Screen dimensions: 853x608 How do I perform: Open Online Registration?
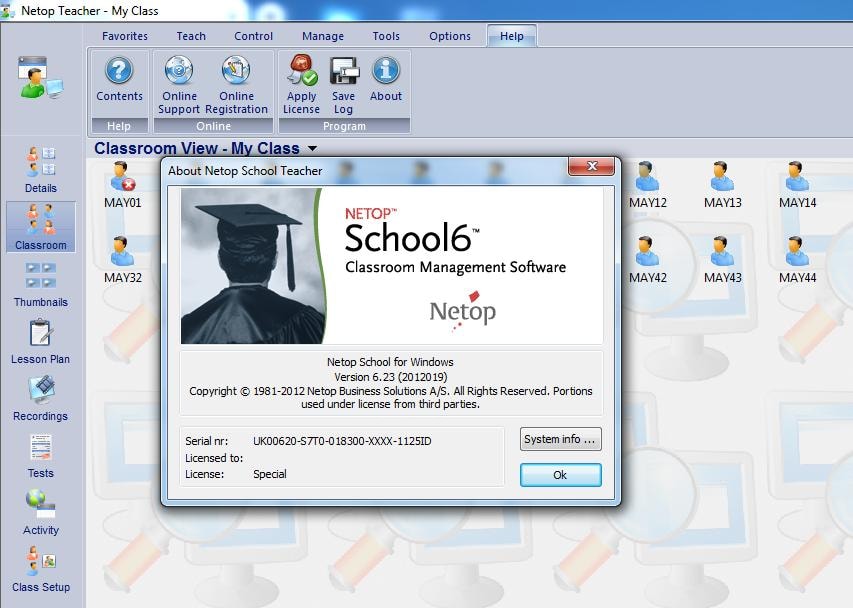pos(236,85)
